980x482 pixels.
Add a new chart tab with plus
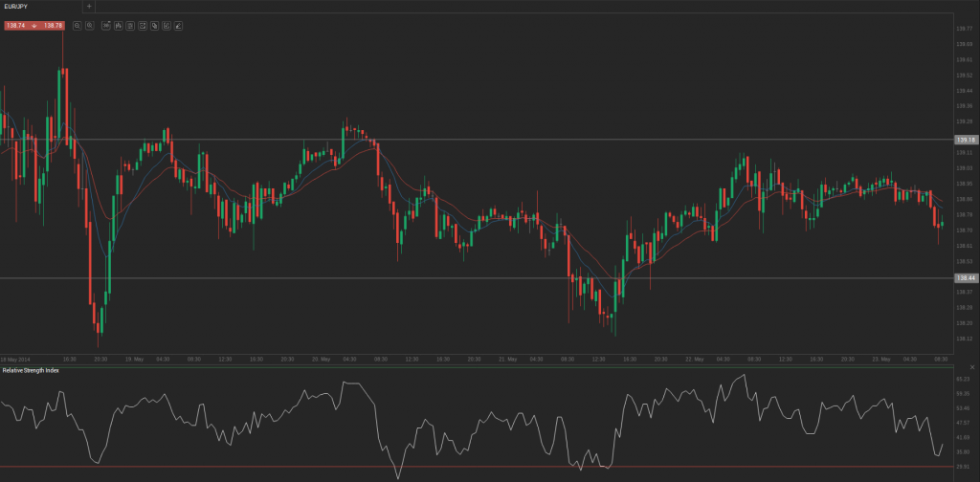click(89, 6)
